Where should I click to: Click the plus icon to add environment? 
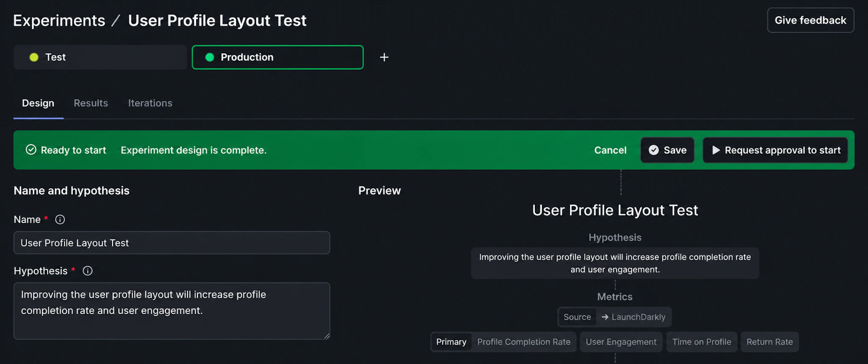(x=384, y=57)
